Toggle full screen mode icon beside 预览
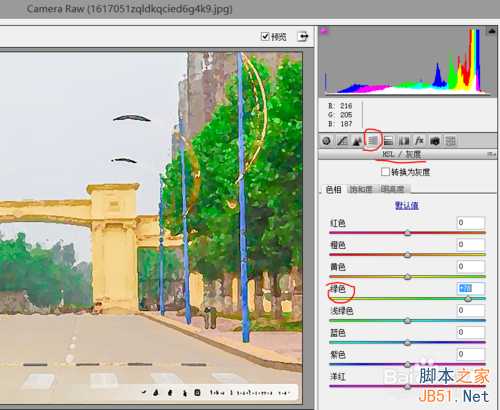Viewport: 500px width, 410px height. pos(303,36)
